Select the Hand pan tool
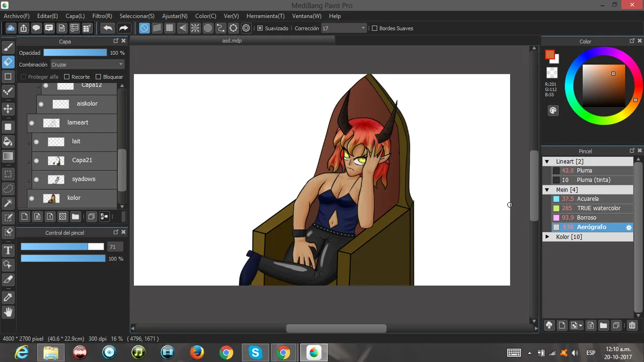 click(8, 312)
